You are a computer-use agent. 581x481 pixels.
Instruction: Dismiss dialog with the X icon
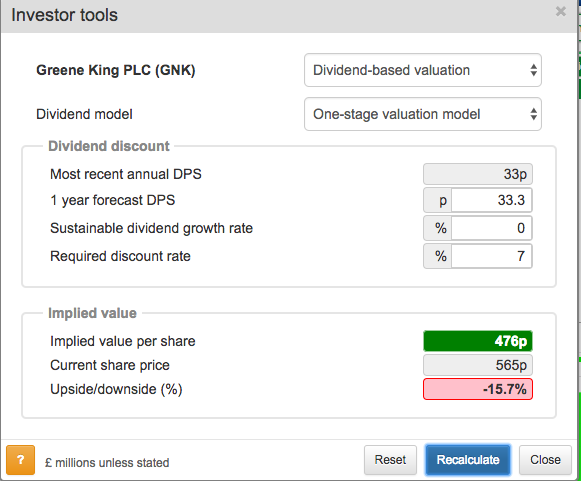point(561,11)
